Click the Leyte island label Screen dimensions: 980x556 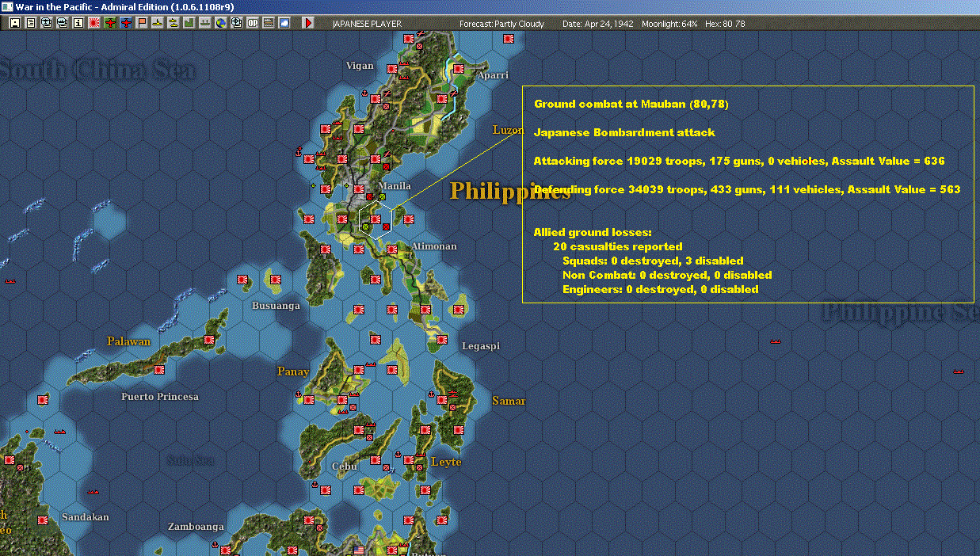click(446, 462)
